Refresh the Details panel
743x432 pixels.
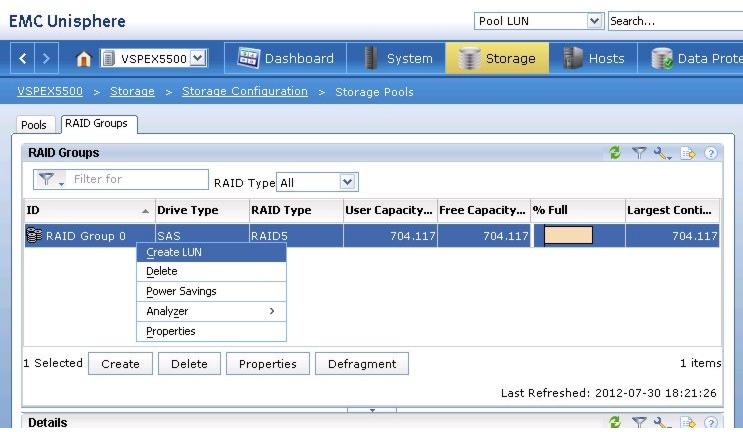coord(615,422)
